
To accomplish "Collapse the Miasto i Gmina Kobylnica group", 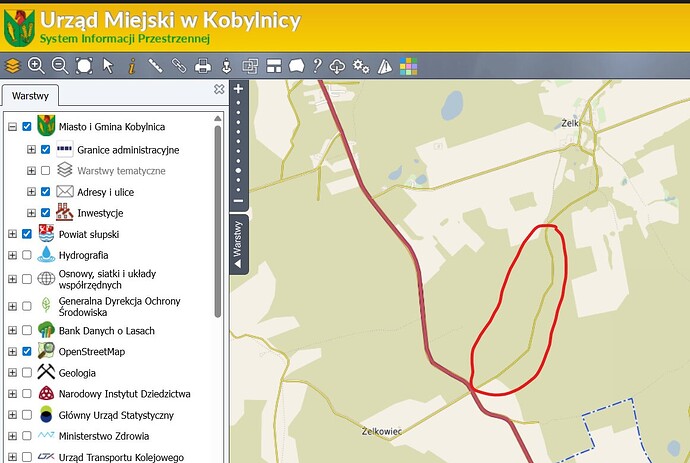I will [x=12, y=127].
